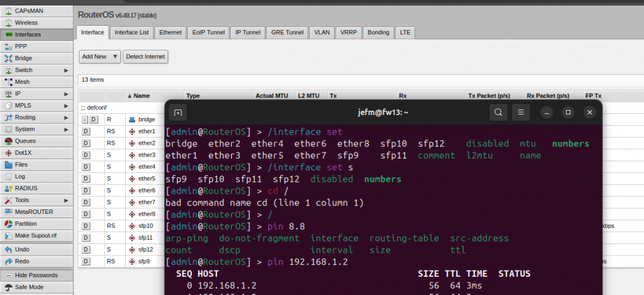This screenshot has width=644, height=295.
Task: Click the terminal search icon
Action: click(498, 112)
